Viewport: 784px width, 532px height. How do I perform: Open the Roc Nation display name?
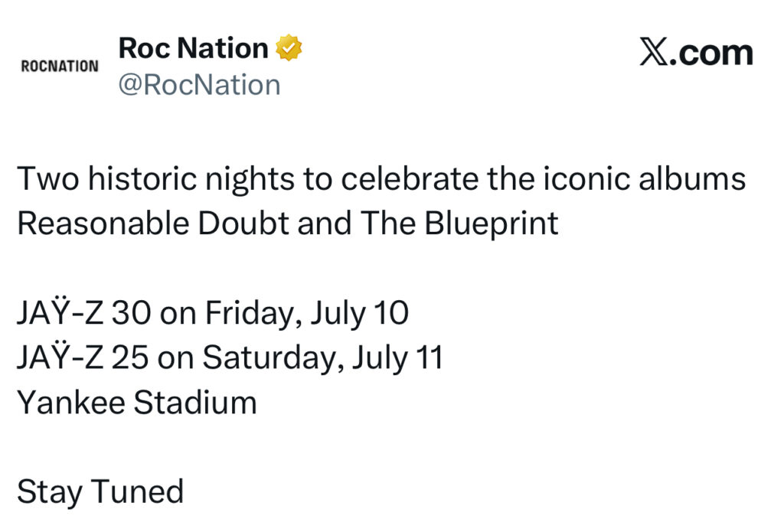point(193,48)
